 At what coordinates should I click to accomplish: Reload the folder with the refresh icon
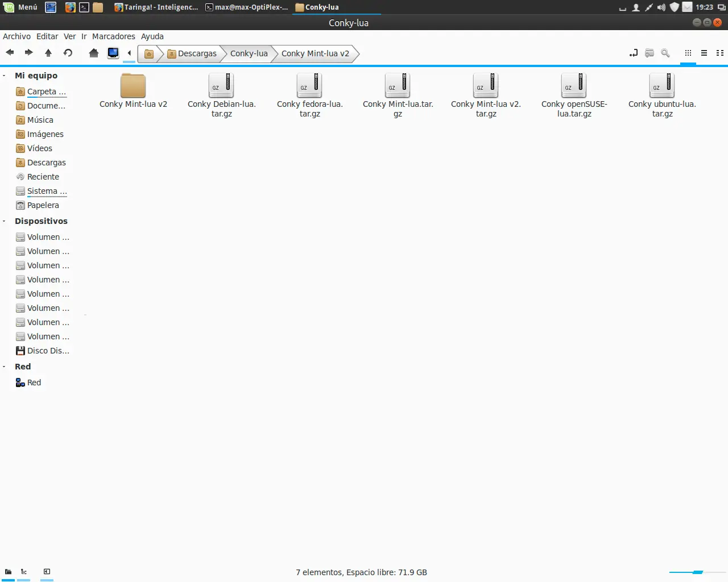[68, 53]
